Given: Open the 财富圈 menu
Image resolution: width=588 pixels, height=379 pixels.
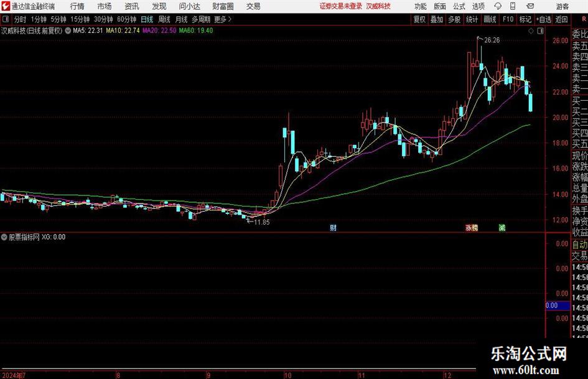Looking at the screenshot, I should pos(223,6).
